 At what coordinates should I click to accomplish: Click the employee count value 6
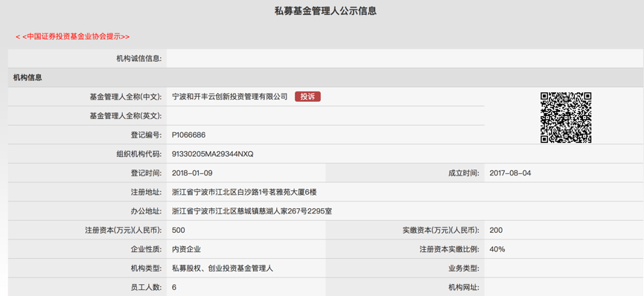(174, 287)
